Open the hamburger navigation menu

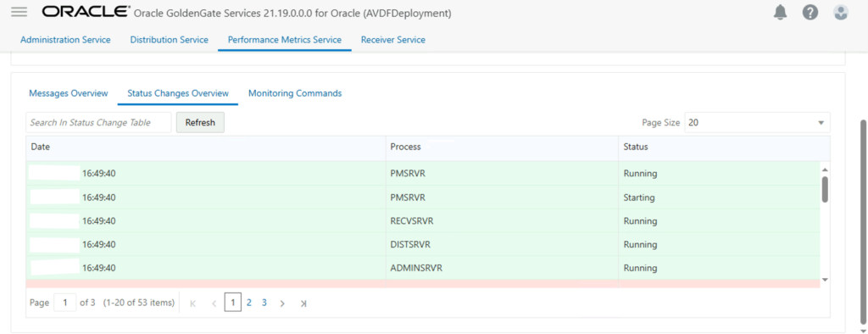(x=19, y=12)
